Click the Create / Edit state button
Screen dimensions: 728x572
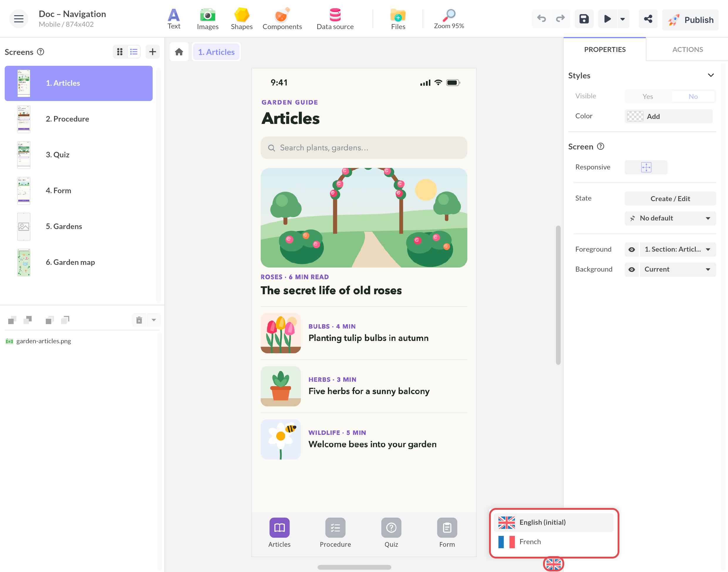[x=670, y=198]
